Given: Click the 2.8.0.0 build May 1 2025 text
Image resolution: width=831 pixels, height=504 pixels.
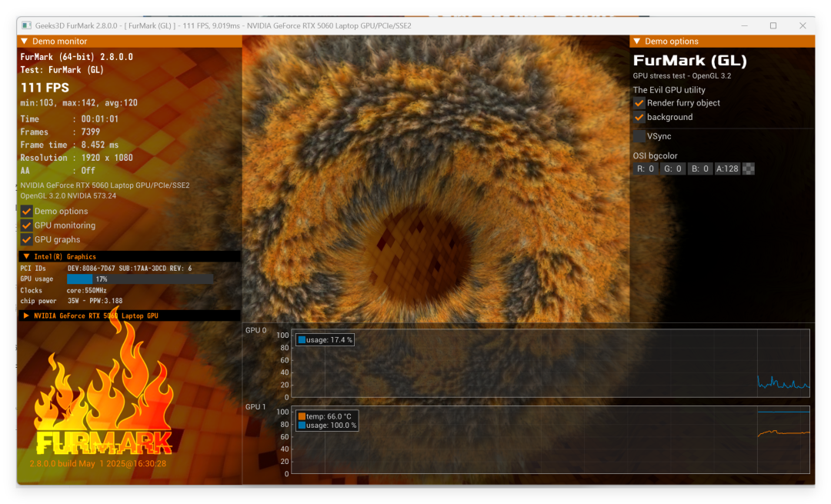Looking at the screenshot, I should coord(98,464).
